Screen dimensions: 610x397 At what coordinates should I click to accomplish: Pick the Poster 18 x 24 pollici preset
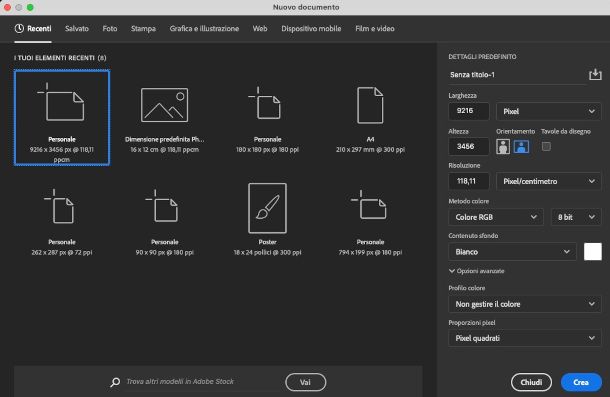[x=267, y=221]
